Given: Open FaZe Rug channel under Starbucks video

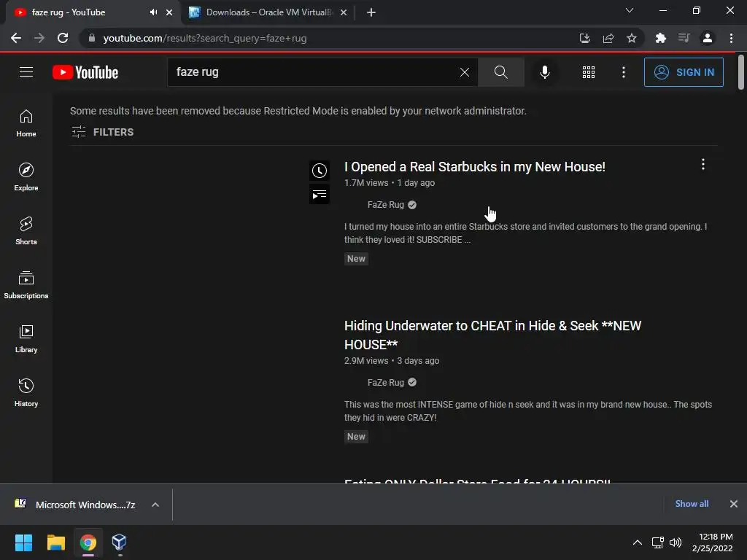Looking at the screenshot, I should pos(386,205).
